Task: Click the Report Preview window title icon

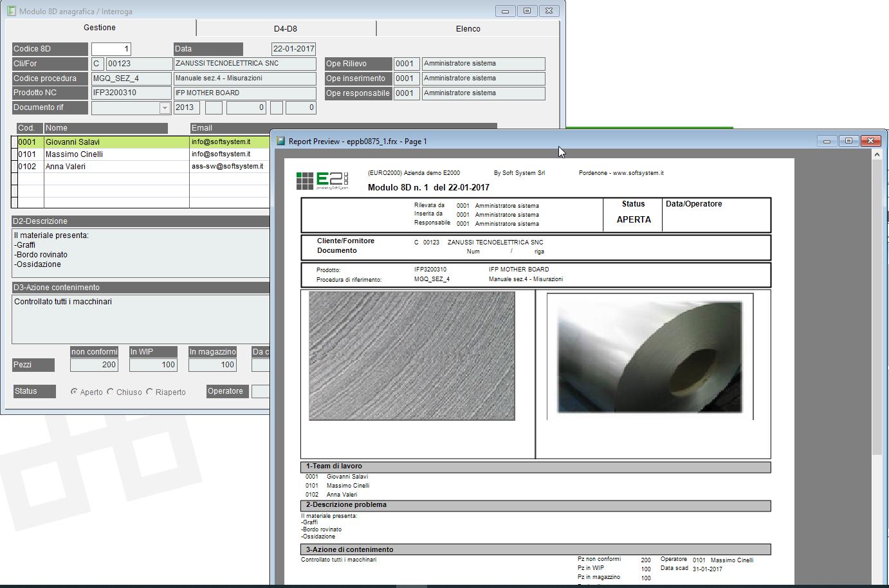Action: point(280,141)
